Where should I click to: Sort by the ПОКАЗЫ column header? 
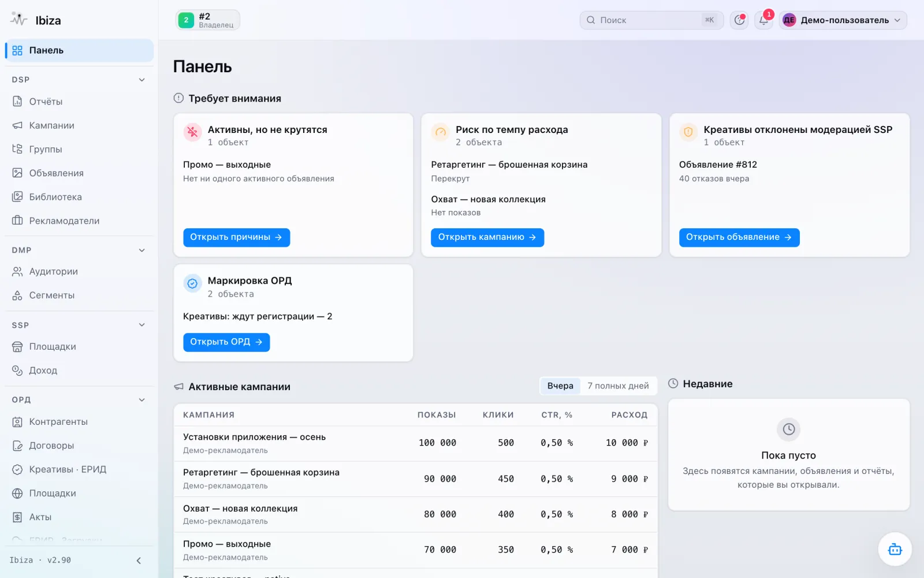(x=437, y=415)
